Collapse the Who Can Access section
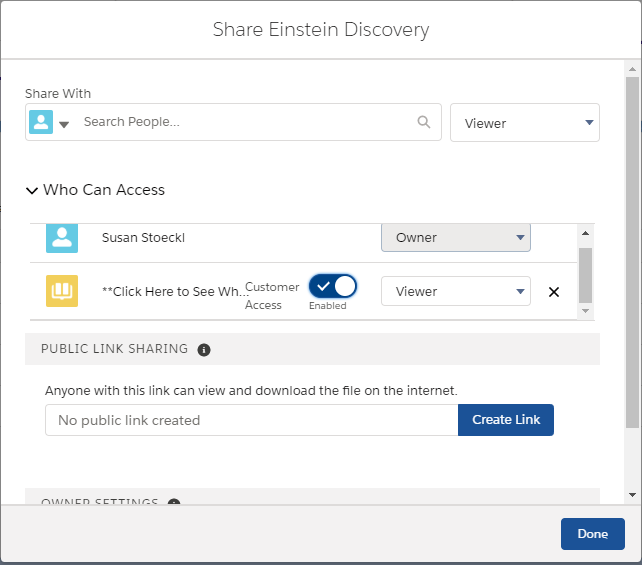Image resolution: width=642 pixels, height=565 pixels. 32,190
